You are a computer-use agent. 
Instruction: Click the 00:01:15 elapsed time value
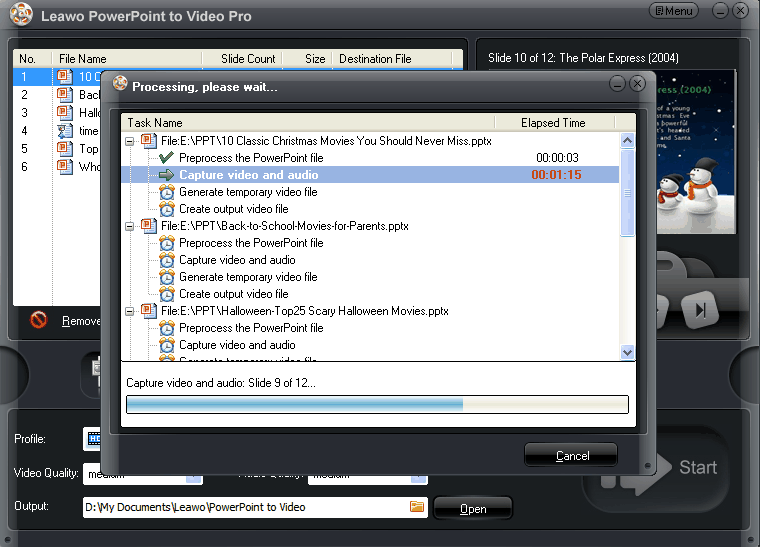click(556, 175)
